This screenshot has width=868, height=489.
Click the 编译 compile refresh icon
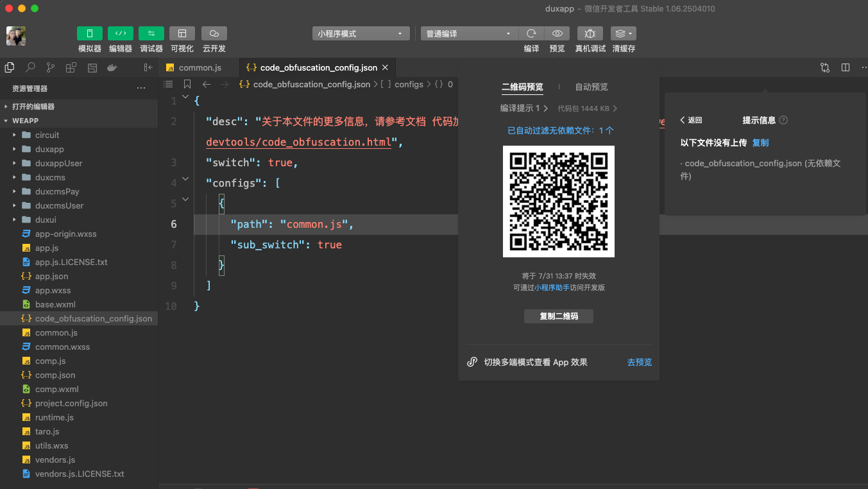coord(531,33)
